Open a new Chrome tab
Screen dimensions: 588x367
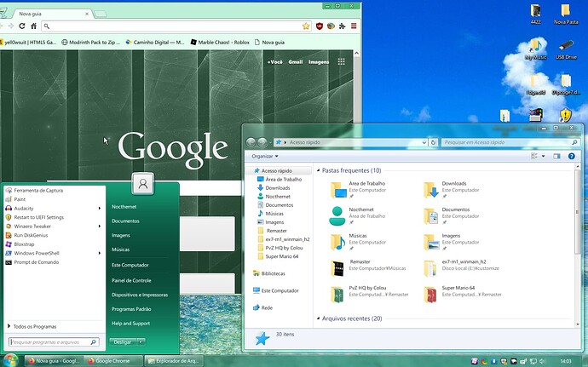coord(100,14)
